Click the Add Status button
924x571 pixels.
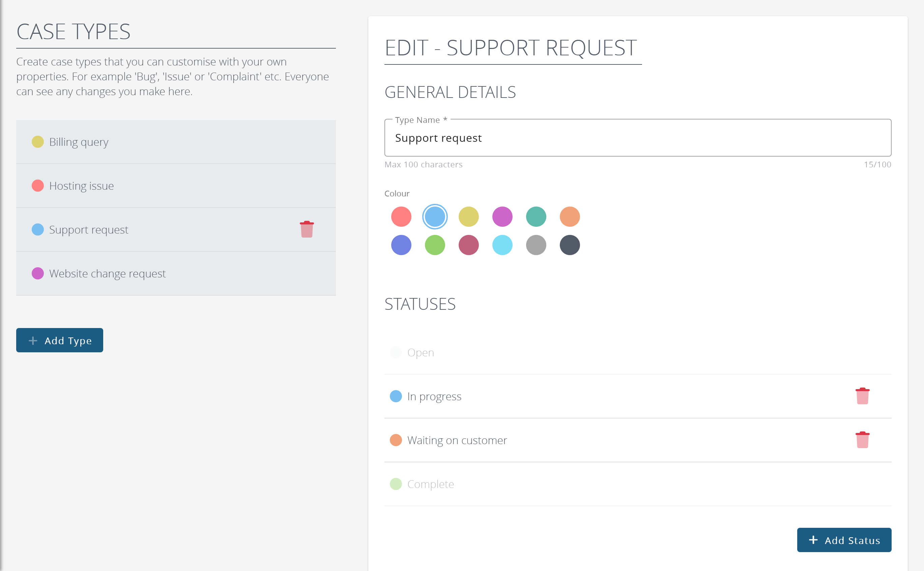844,540
